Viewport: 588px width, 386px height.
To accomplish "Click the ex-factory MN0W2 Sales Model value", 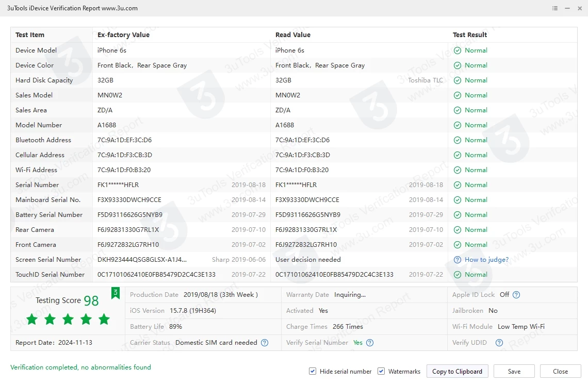I will tap(110, 95).
